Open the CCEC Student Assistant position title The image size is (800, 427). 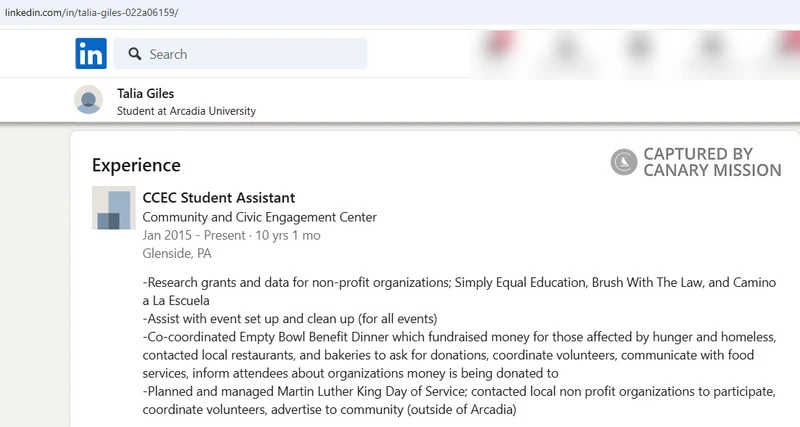218,198
